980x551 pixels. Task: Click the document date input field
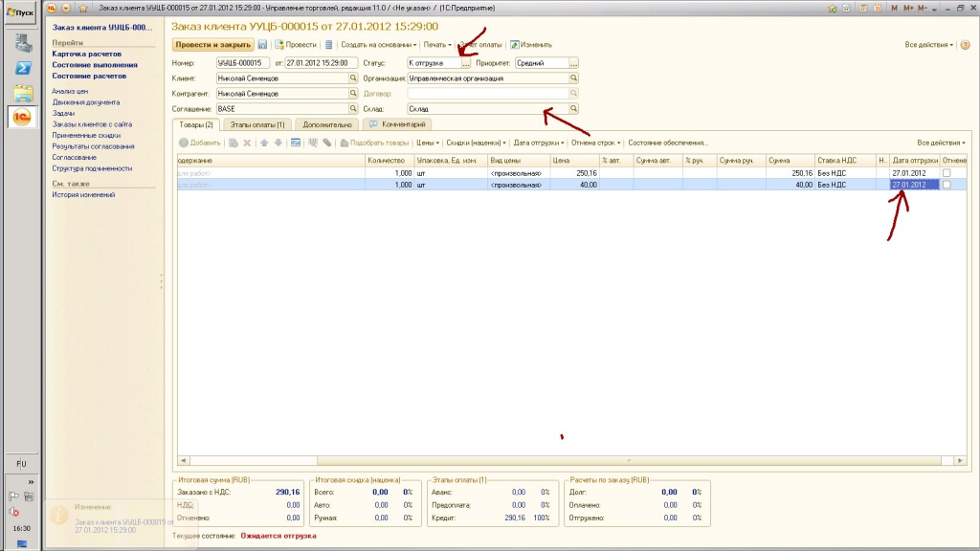pyautogui.click(x=321, y=63)
